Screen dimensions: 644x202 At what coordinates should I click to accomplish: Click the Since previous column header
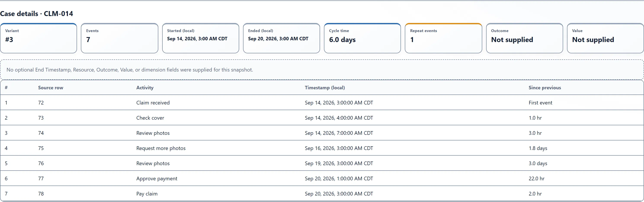tap(545, 88)
